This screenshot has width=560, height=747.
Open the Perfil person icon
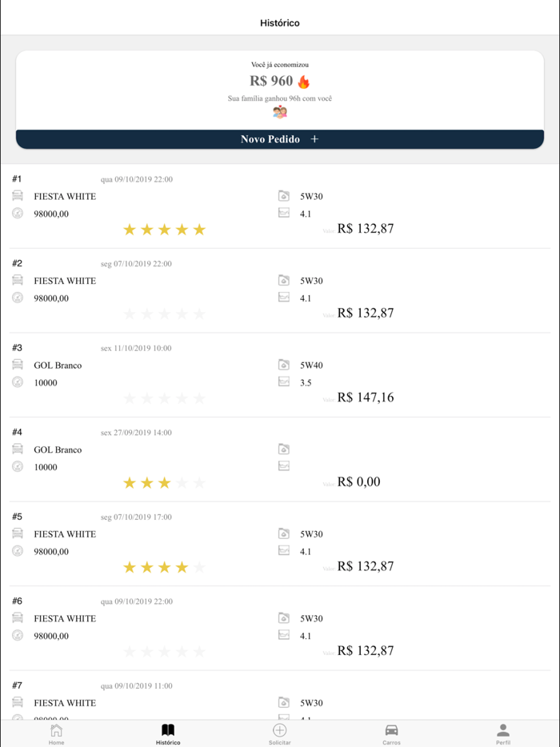point(502,730)
